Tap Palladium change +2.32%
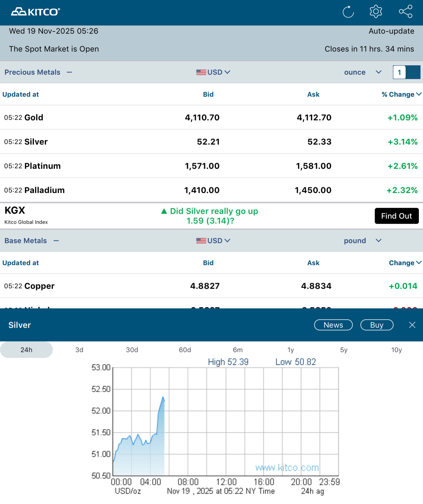Screen dimensions: 423x504 click(x=402, y=190)
